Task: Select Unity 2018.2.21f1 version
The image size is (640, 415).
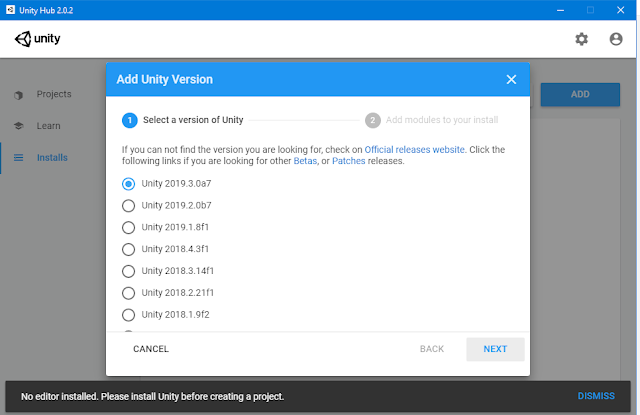Action: tap(128, 293)
